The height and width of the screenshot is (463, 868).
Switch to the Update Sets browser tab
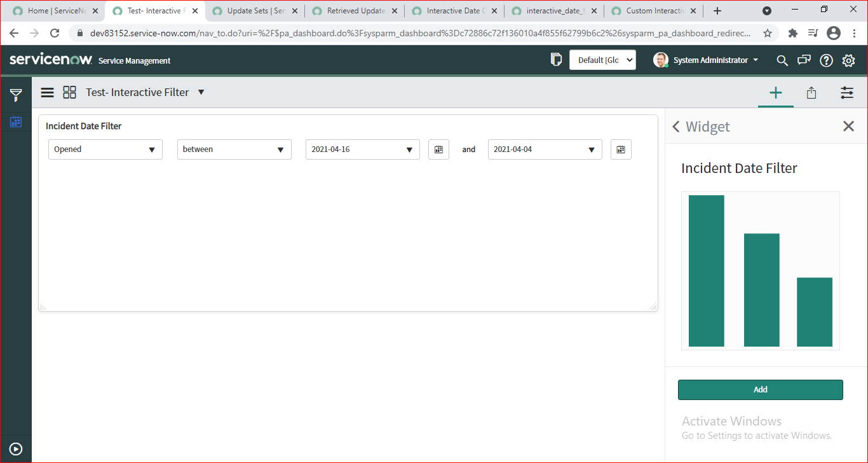[x=251, y=10]
